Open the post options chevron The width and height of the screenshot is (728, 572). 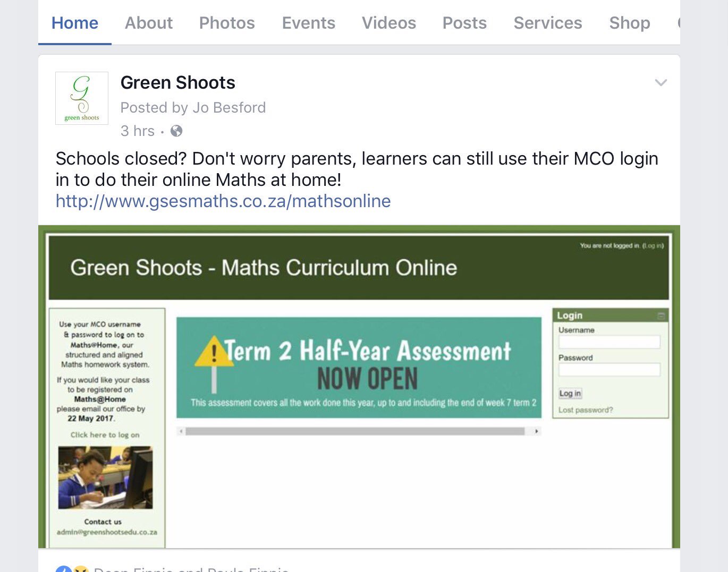click(x=661, y=83)
